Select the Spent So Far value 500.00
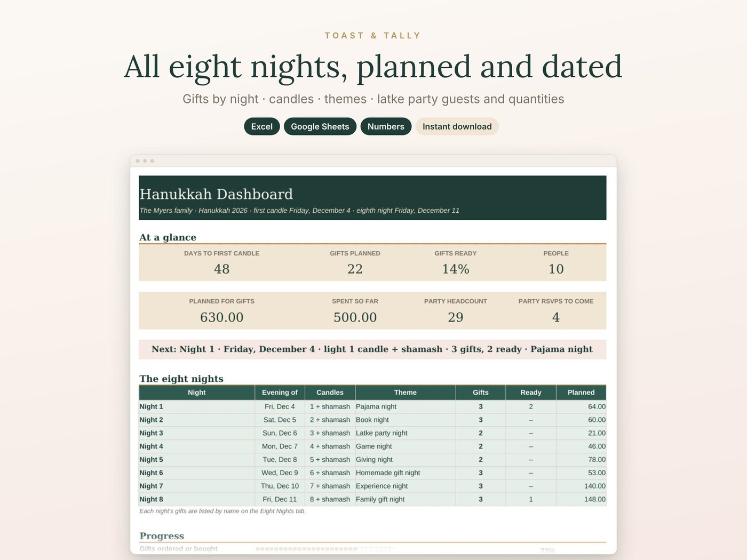 point(355,317)
